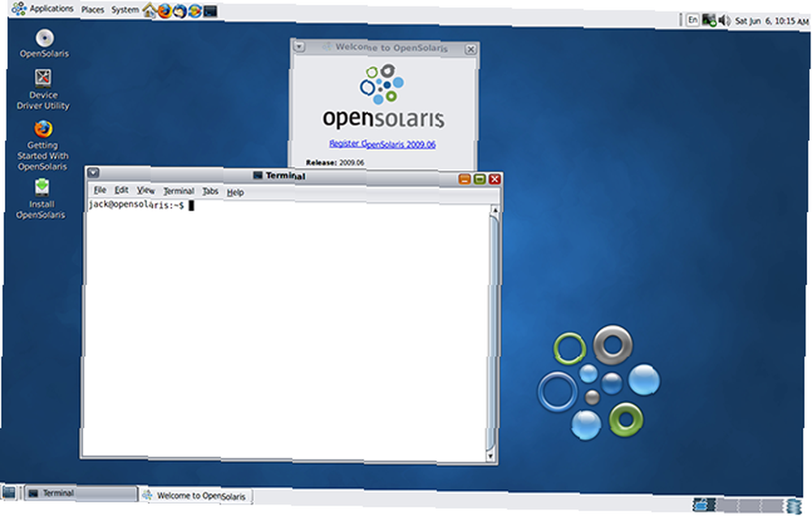The image size is (812, 516).
Task: Click the Release: 2009.06 text
Action: coord(335,163)
